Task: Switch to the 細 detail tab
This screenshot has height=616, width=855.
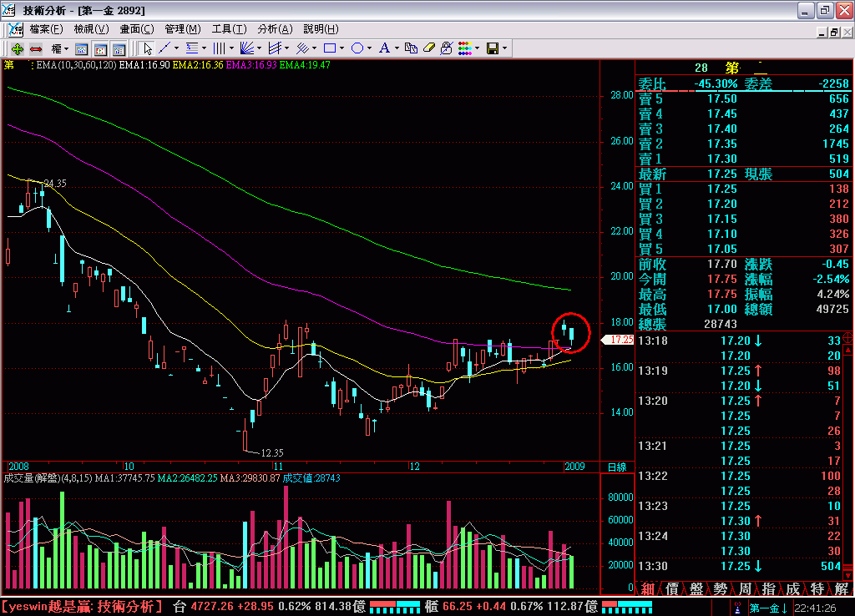Action: [x=648, y=588]
